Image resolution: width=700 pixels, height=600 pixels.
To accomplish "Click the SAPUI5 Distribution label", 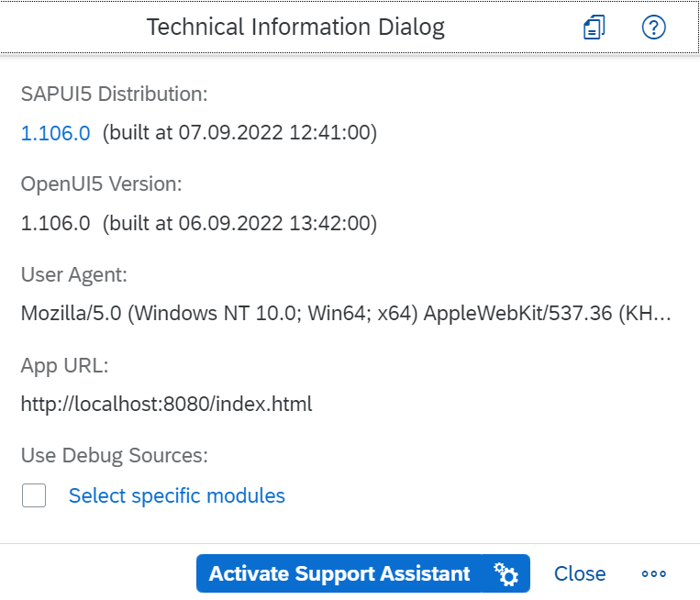I will pos(115,94).
